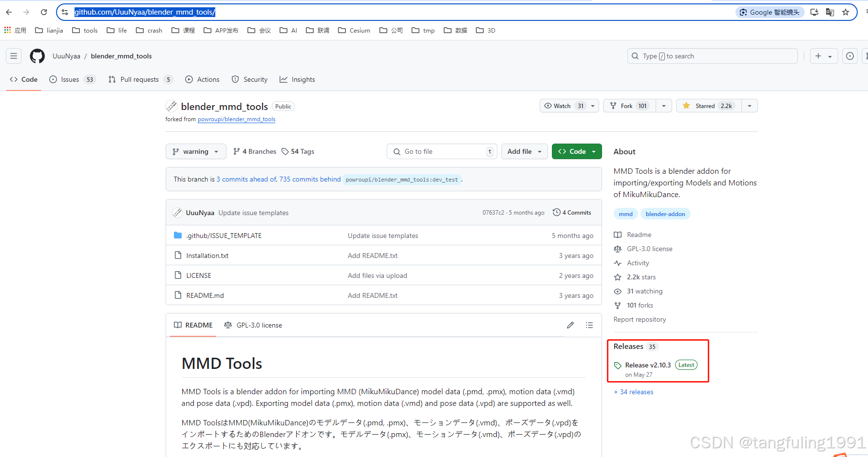Expand the star lists dropdown arrow
The height and width of the screenshot is (457, 868).
point(750,106)
